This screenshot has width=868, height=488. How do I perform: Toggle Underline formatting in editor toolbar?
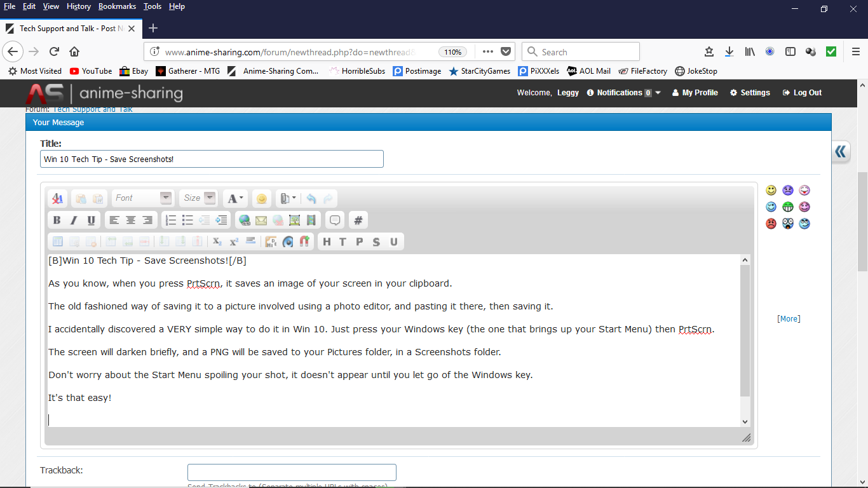[91, 220]
